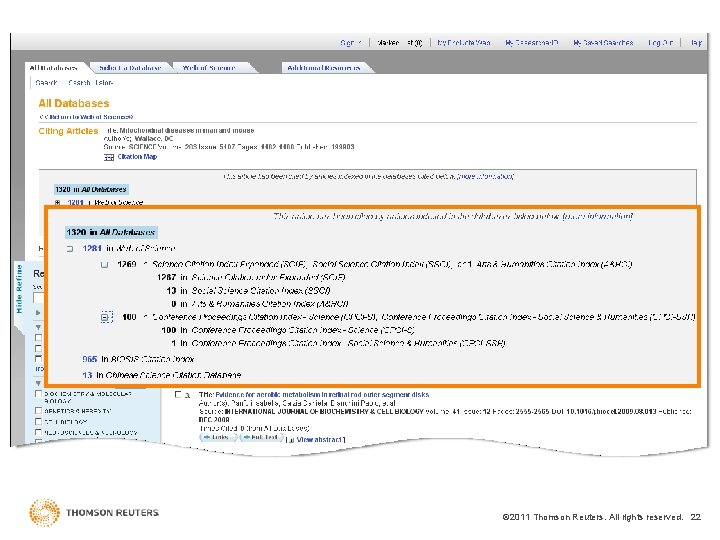Collapse the 1269 citation index group
This screenshot has height=540, width=720.
104,264
